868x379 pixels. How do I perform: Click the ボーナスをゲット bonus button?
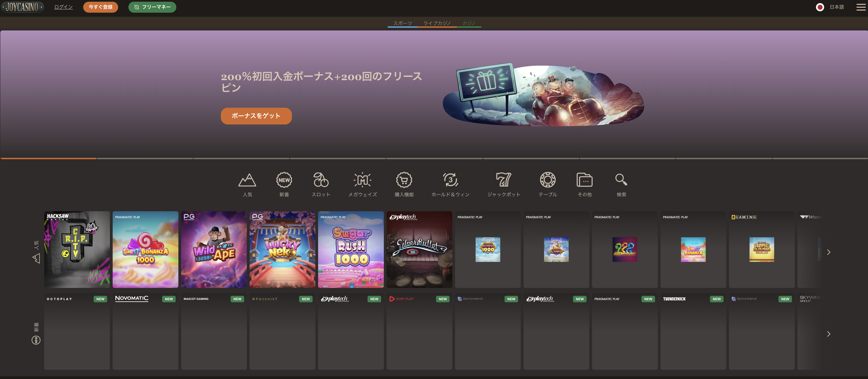point(256,116)
